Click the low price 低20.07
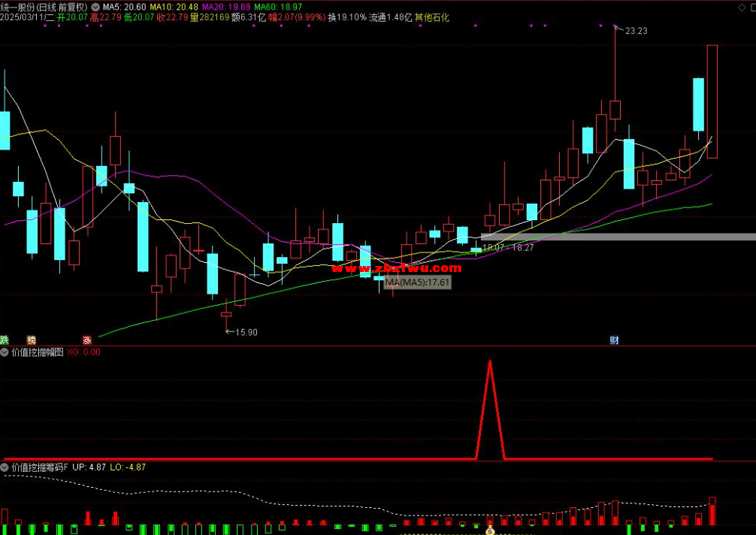This screenshot has width=756, height=535. [139, 18]
